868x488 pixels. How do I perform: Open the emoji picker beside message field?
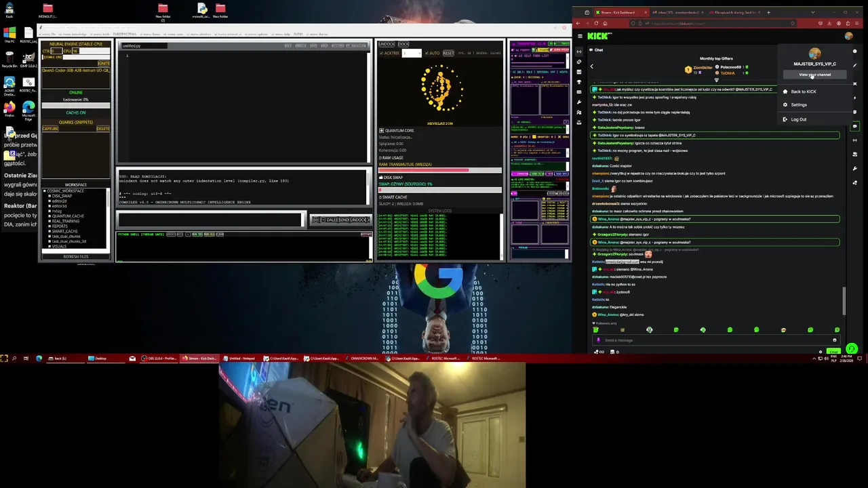[x=835, y=340]
